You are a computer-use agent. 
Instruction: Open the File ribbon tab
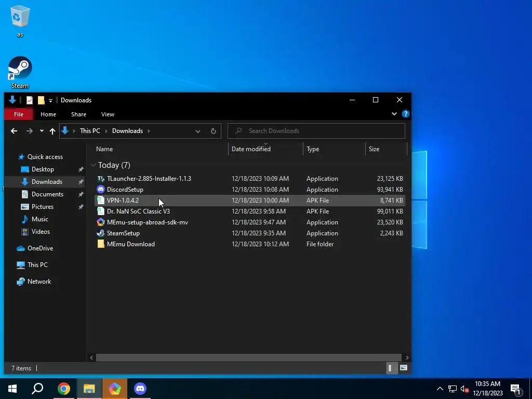coord(19,114)
